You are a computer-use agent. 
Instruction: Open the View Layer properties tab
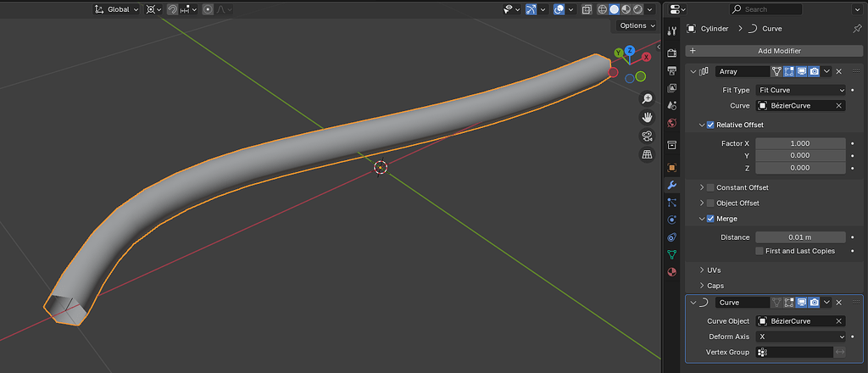[671, 87]
